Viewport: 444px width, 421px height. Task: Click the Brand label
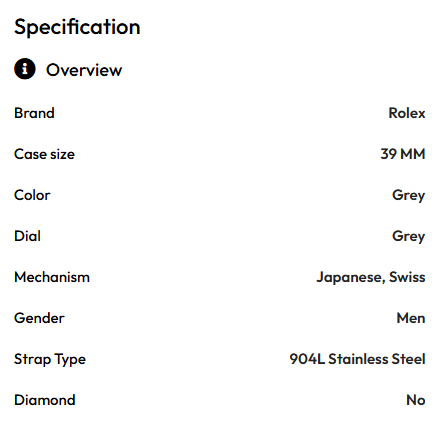(34, 113)
